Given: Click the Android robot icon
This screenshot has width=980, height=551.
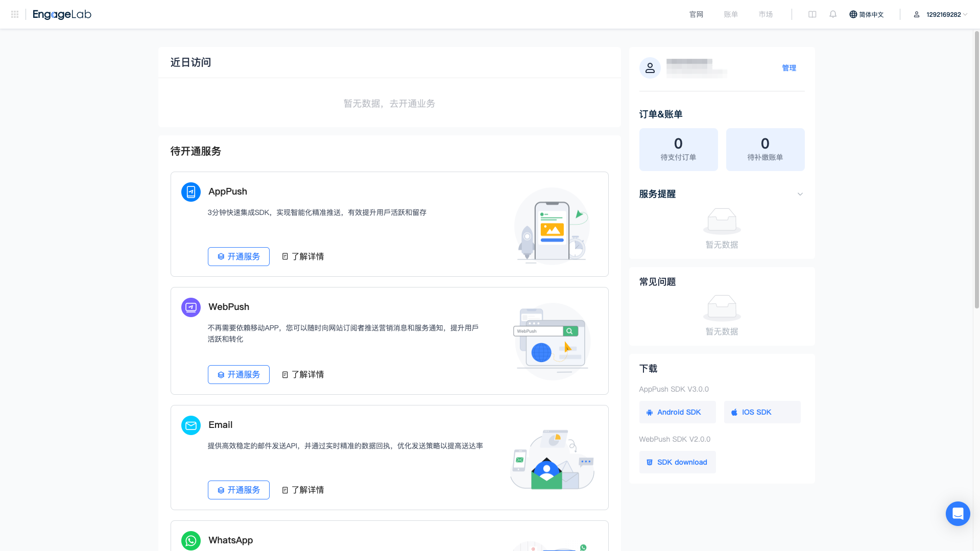Looking at the screenshot, I should 650,413.
